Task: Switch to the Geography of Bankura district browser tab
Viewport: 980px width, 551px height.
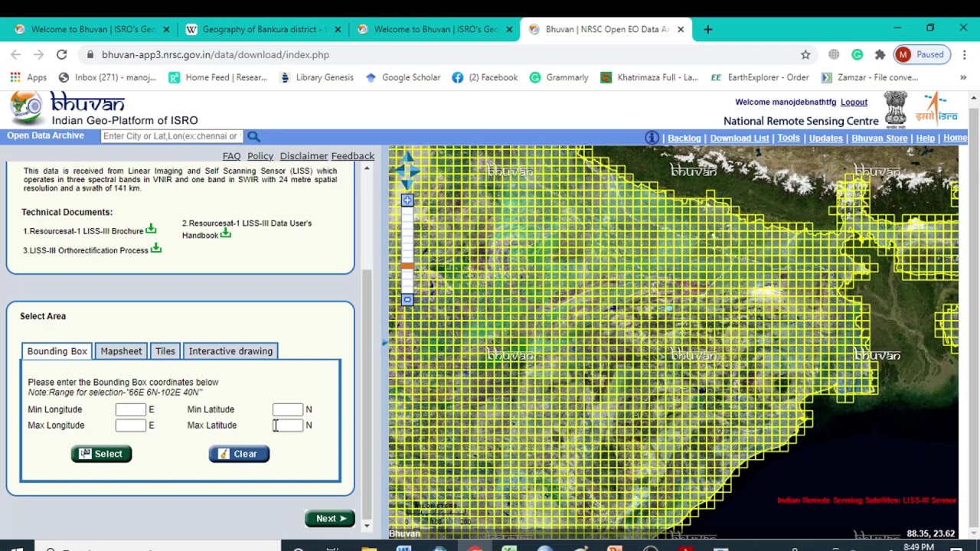Action: [263, 29]
